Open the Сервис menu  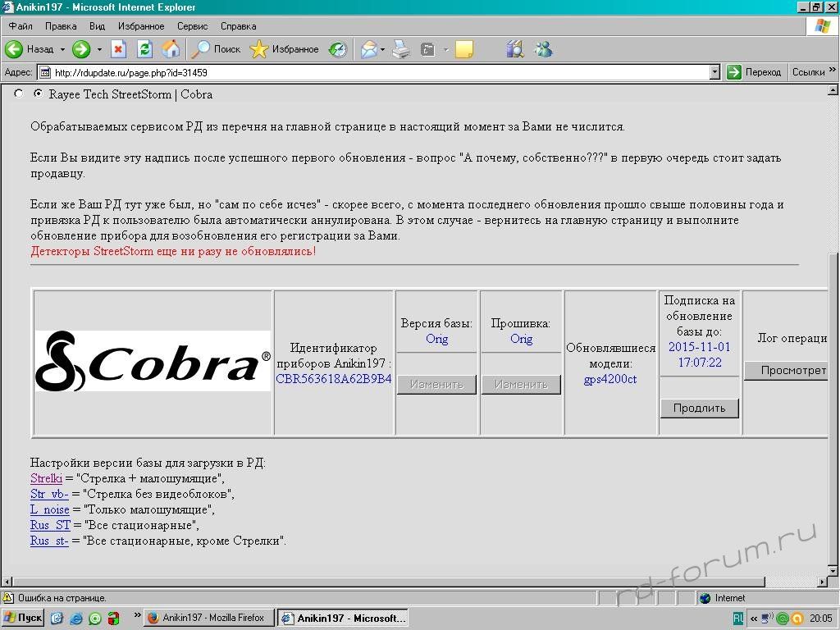[x=192, y=26]
